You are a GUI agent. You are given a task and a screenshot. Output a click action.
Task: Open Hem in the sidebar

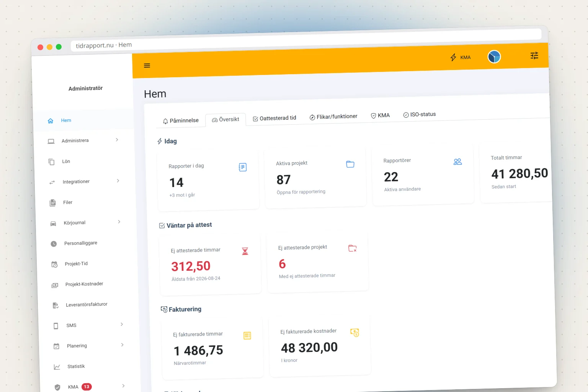coord(83,120)
